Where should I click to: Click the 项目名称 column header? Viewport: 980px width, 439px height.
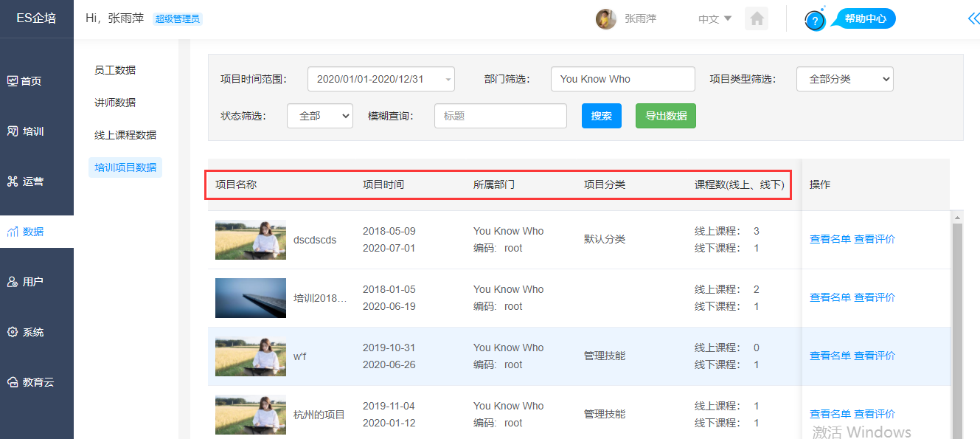pyautogui.click(x=236, y=184)
